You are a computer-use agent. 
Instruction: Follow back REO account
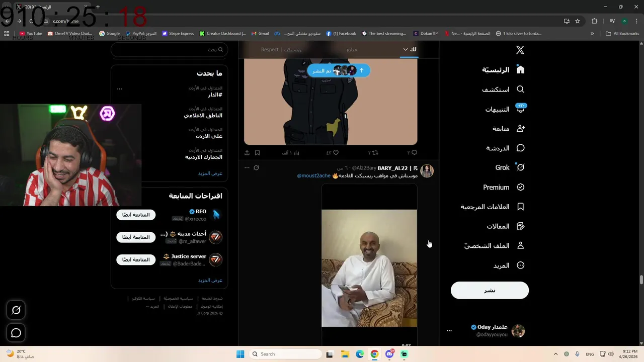(x=136, y=215)
